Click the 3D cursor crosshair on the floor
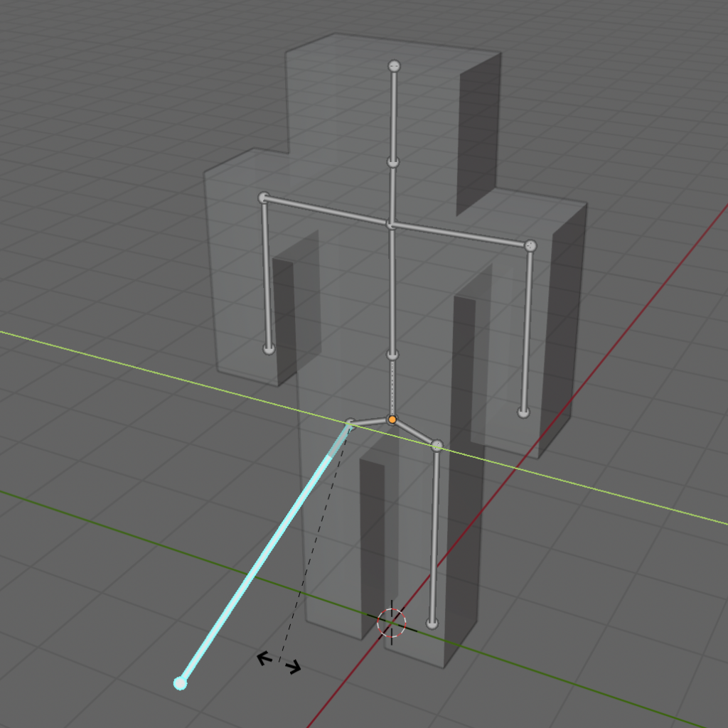This screenshot has height=728, width=728. pyautogui.click(x=391, y=622)
